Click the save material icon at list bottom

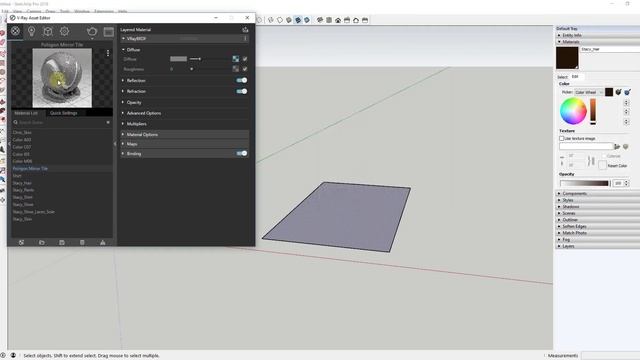(62, 242)
